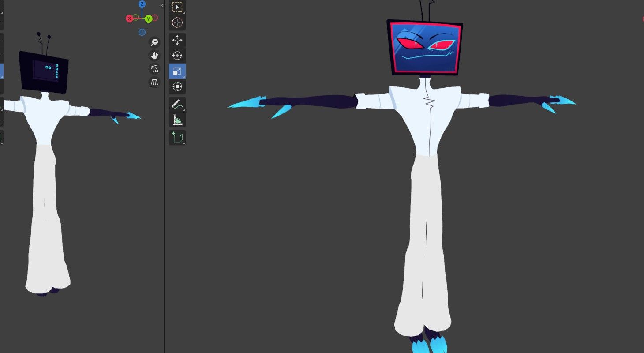Pick the Rotate tool

click(x=177, y=56)
